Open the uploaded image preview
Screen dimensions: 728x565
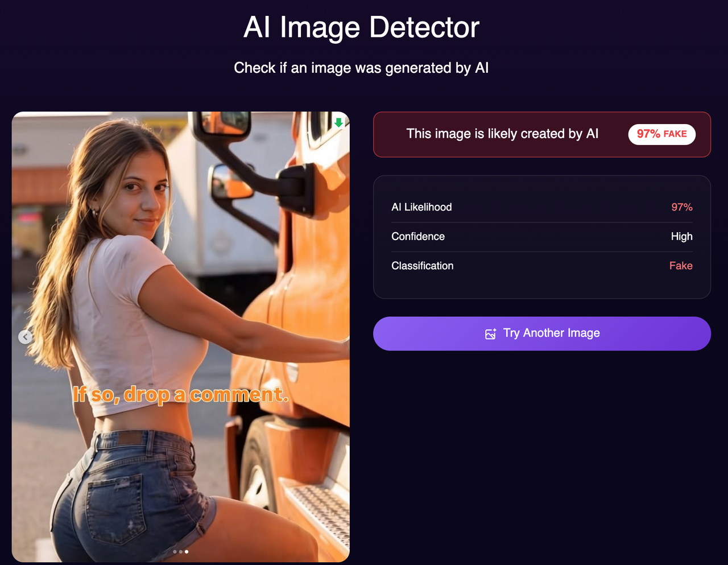click(181, 337)
